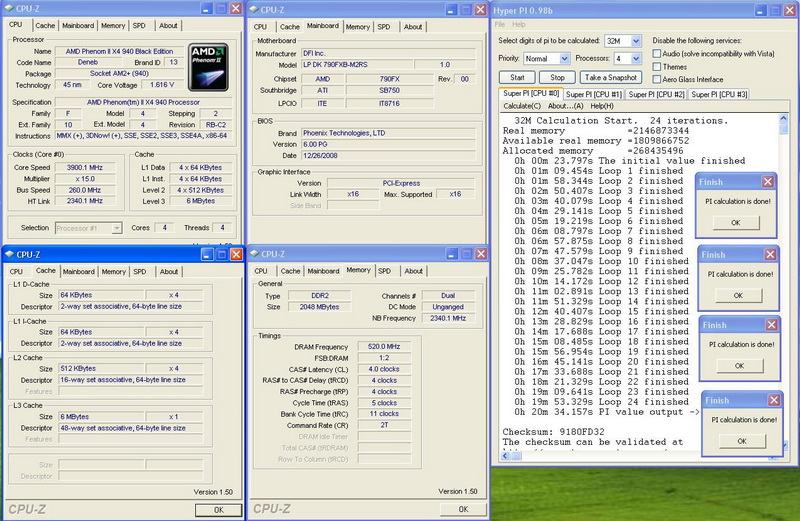Viewport: 800px width, 521px height.
Task: Close the Hyper PI window
Action: [x=789, y=9]
